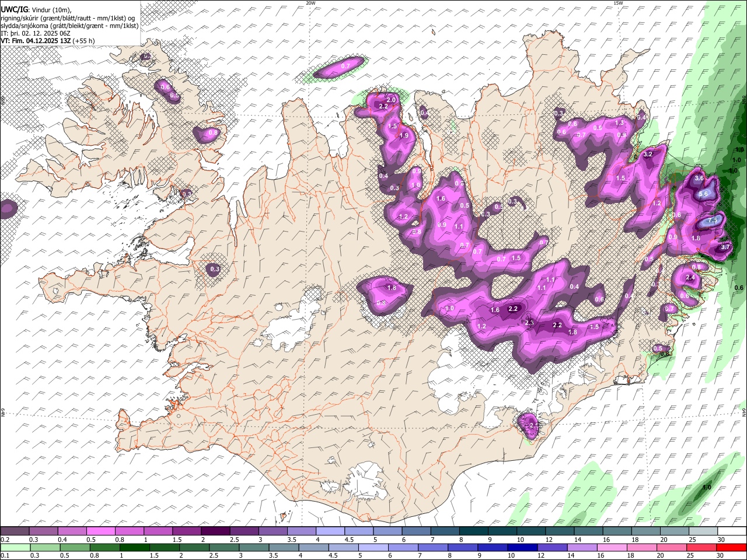Image resolution: width=747 pixels, height=560 pixels.
Task: Select the dark purple snow swatch labeled 2
Action: point(215,531)
